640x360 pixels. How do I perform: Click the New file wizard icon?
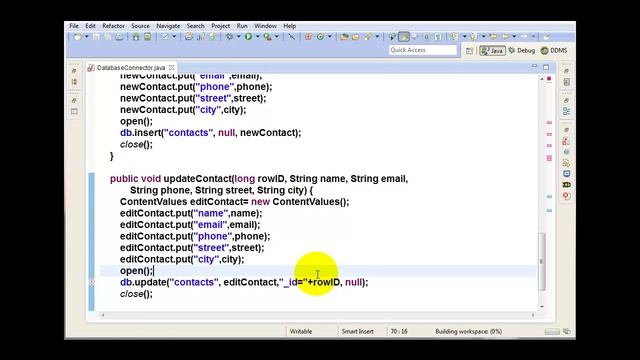[77, 37]
